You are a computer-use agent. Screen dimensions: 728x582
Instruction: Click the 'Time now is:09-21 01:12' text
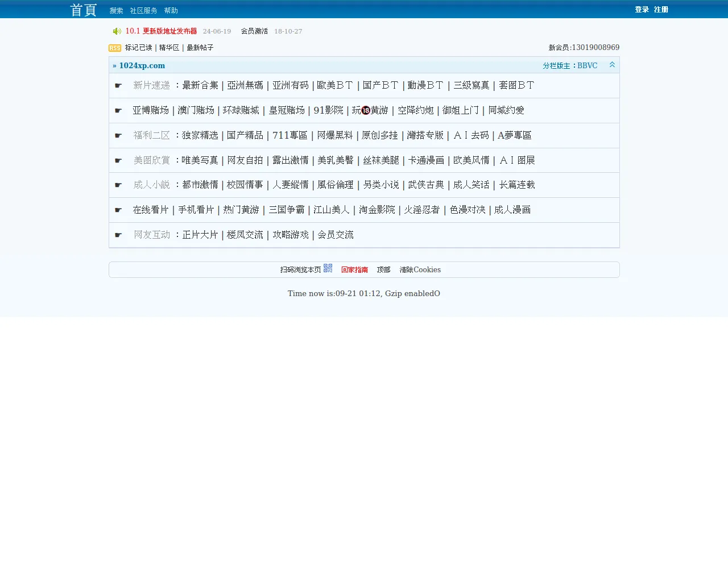point(334,293)
